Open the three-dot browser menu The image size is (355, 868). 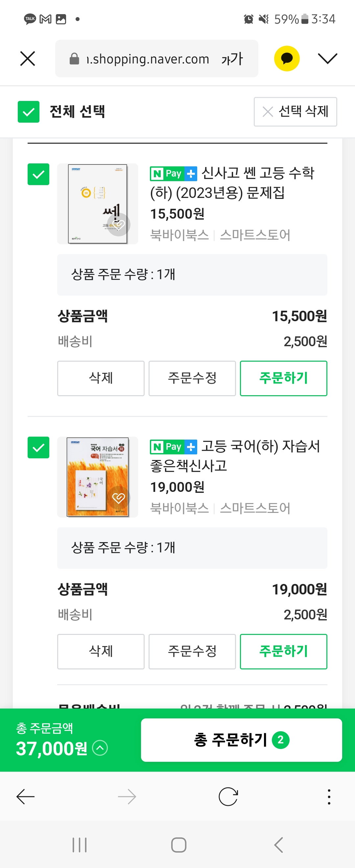click(329, 797)
